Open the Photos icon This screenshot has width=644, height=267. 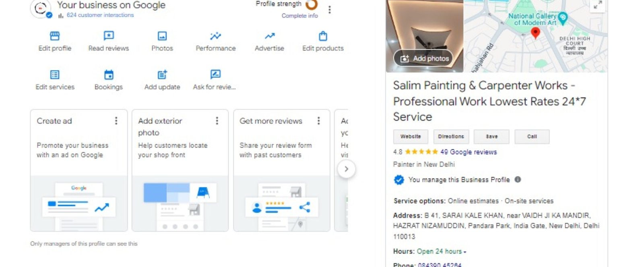162,36
